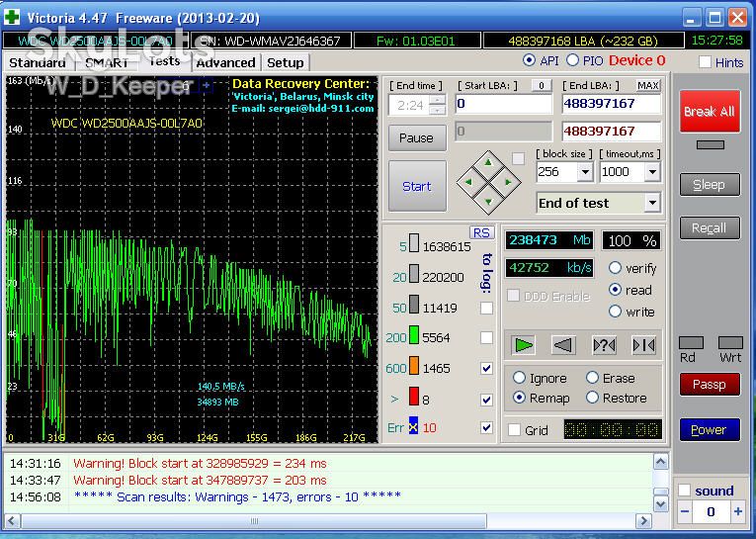Click the Start LBA input field
Viewport: 756px width, 539px height.
(503, 104)
